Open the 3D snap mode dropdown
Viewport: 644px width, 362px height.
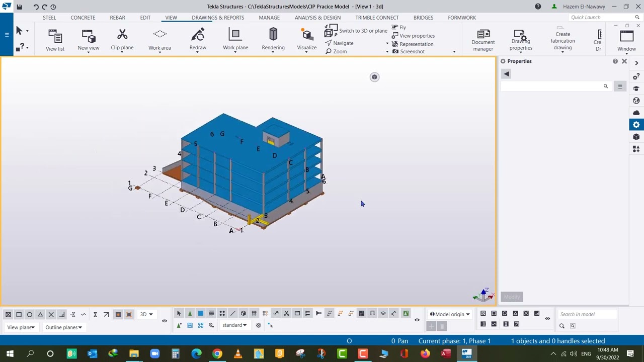click(x=146, y=314)
